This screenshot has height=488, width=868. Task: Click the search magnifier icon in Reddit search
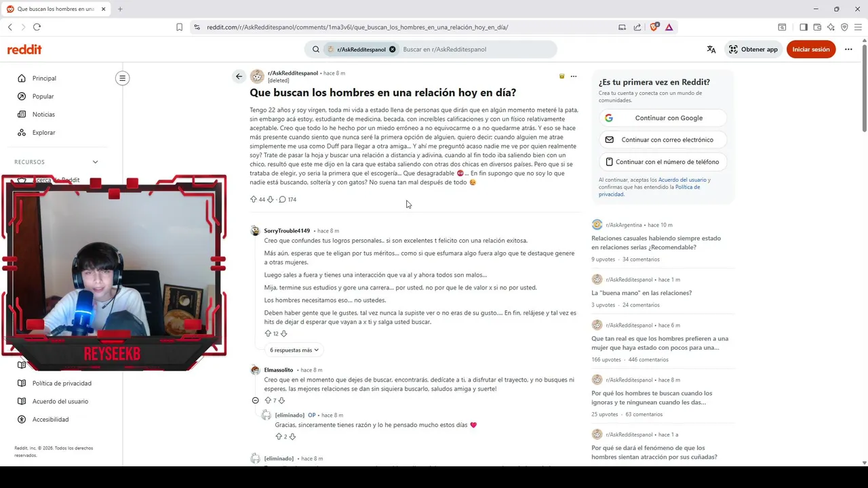click(316, 49)
